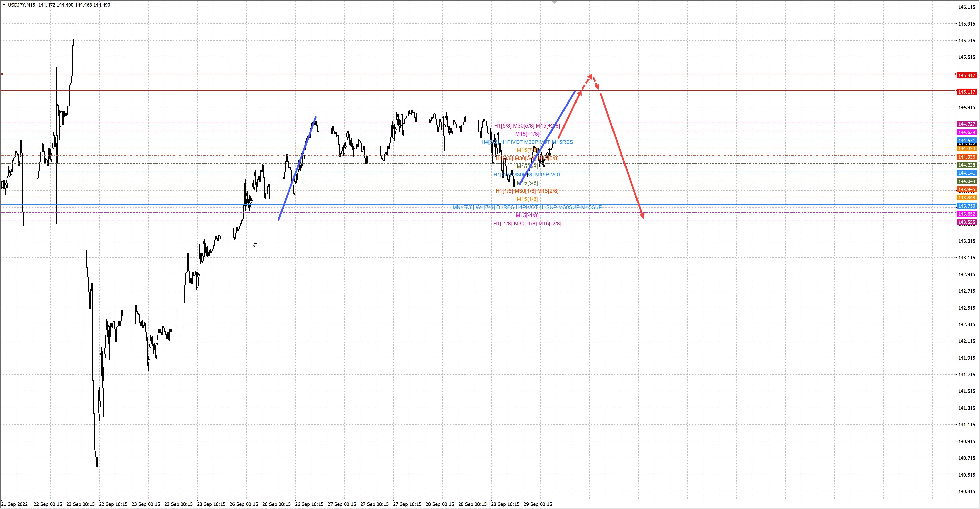Click the left handle of the 145.117 horizontal line

[2, 91]
